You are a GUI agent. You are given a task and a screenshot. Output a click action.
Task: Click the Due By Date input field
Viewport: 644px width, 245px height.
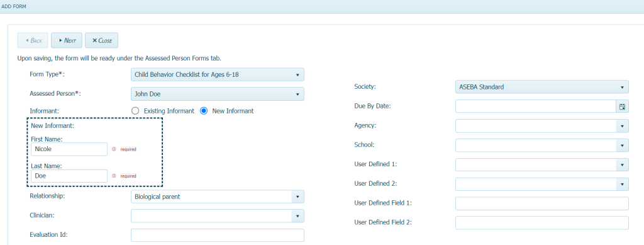(x=536, y=106)
